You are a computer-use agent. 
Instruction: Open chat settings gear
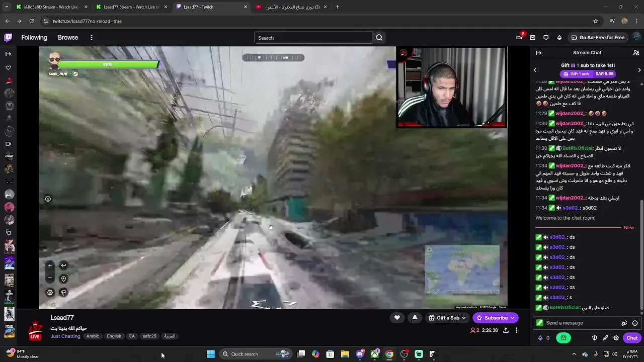[x=616, y=338]
